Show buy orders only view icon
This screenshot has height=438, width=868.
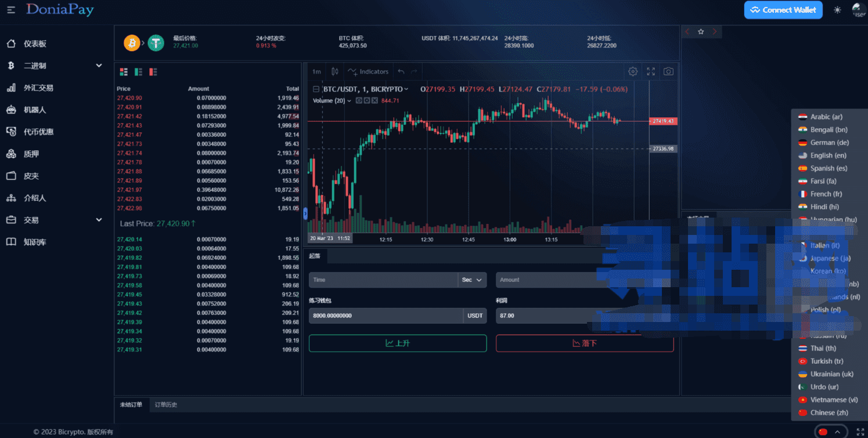pos(138,72)
